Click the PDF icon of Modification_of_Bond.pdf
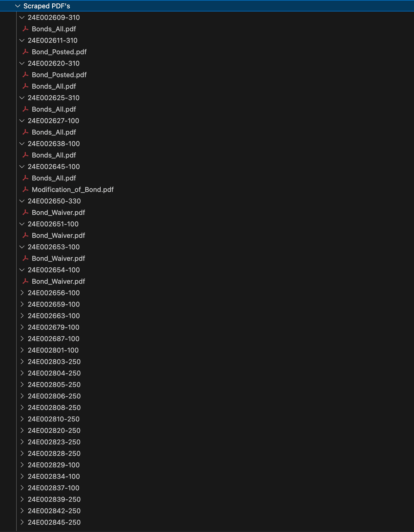 click(26, 190)
